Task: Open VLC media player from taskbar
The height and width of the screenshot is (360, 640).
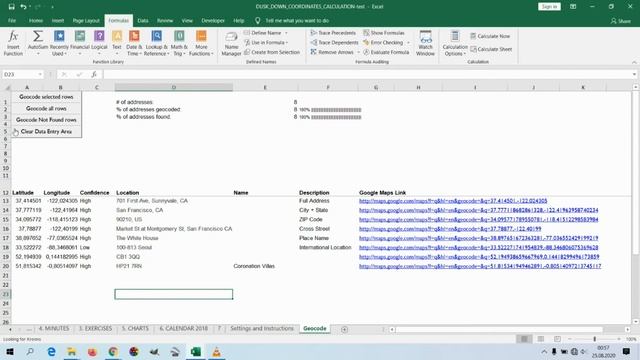Action: (x=216, y=351)
